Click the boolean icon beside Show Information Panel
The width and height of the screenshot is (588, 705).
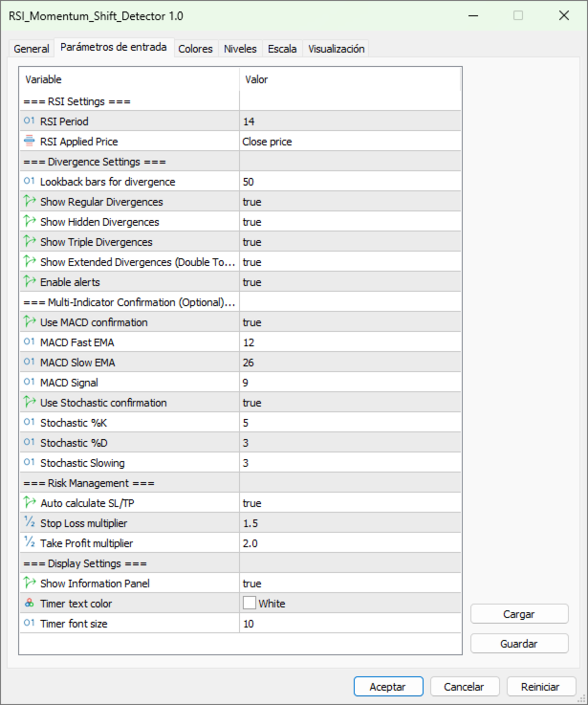point(30,583)
